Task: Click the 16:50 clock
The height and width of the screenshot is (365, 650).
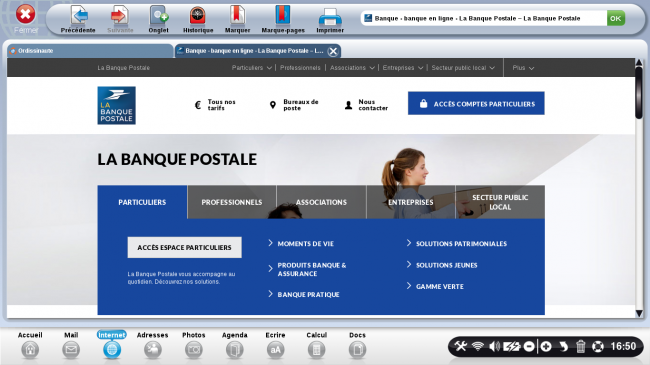Action: pos(623,346)
